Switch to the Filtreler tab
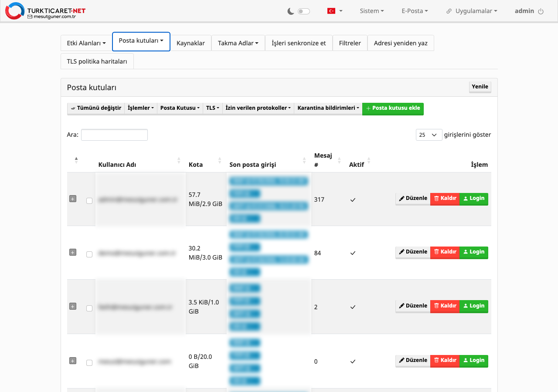The image size is (558, 392). 350,43
